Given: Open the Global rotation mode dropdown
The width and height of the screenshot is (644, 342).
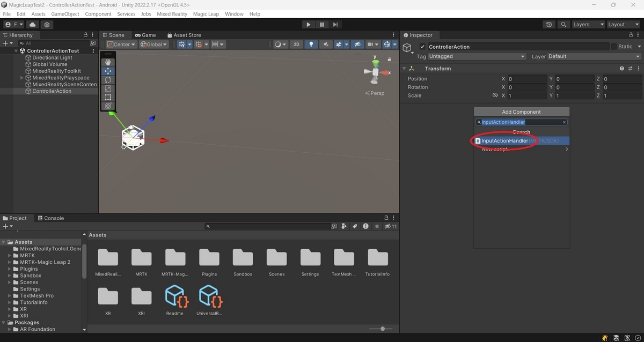Looking at the screenshot, I should 153,44.
